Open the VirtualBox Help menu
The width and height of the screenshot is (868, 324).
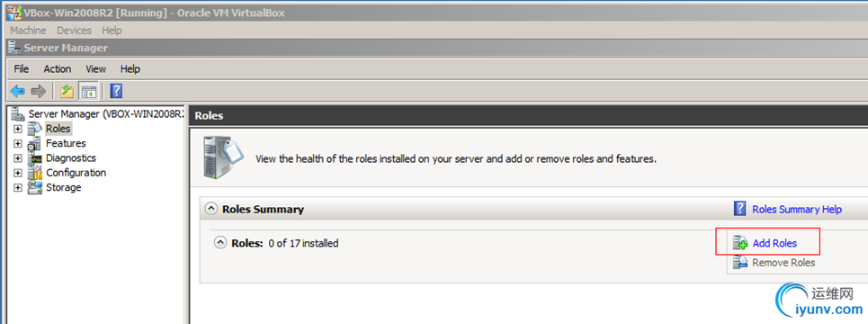pos(112,31)
